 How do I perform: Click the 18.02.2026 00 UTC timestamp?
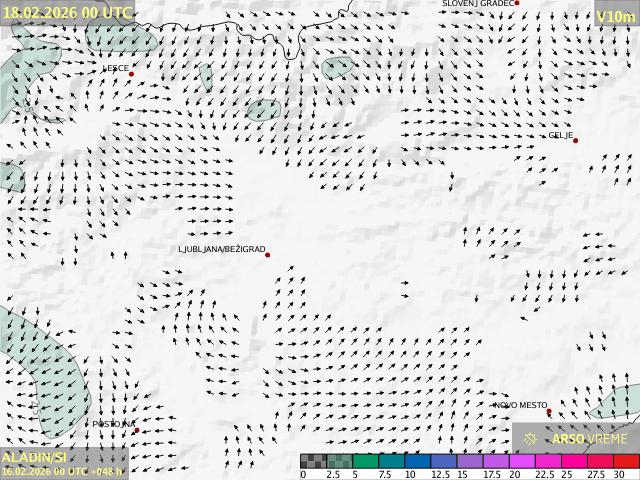pyautogui.click(x=67, y=12)
